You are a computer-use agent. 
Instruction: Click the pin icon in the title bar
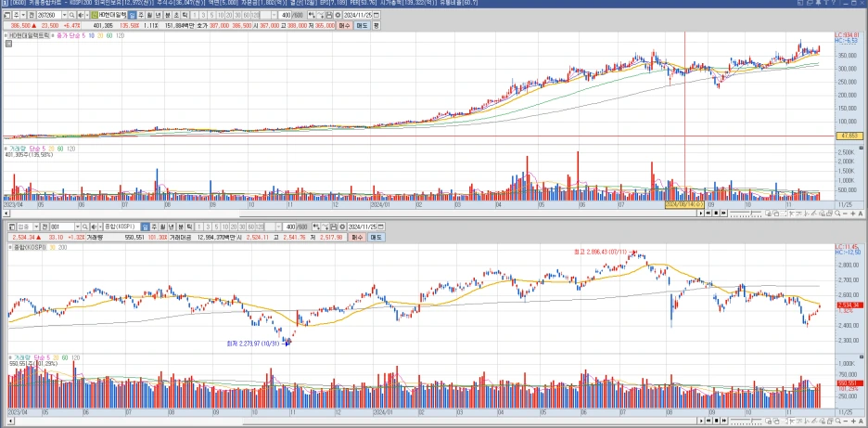pyautogui.click(x=818, y=3)
